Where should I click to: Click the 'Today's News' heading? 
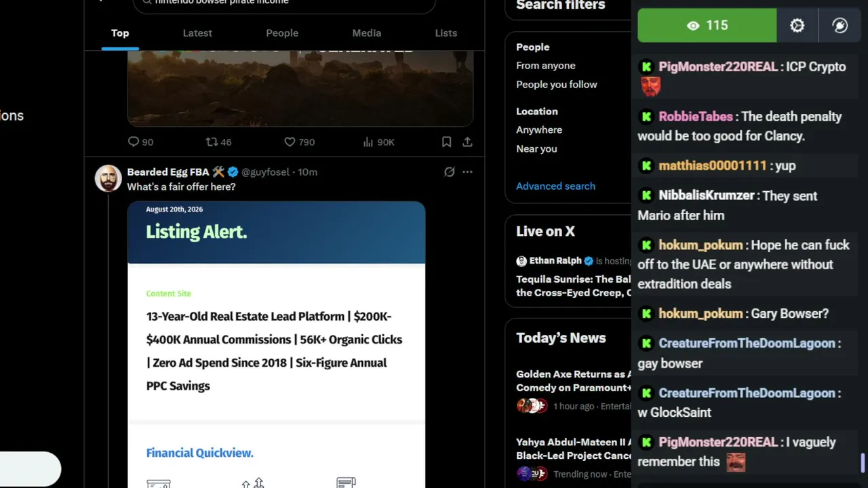point(561,338)
